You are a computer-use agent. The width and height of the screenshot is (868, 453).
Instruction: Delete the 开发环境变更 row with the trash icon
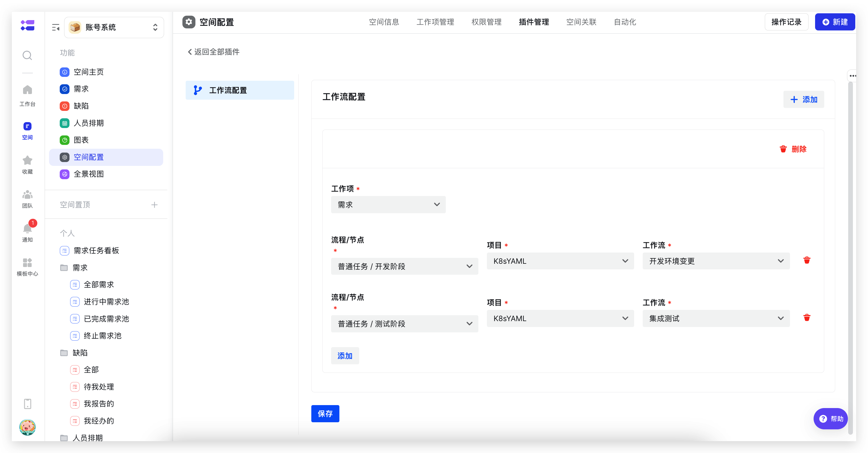(x=807, y=260)
